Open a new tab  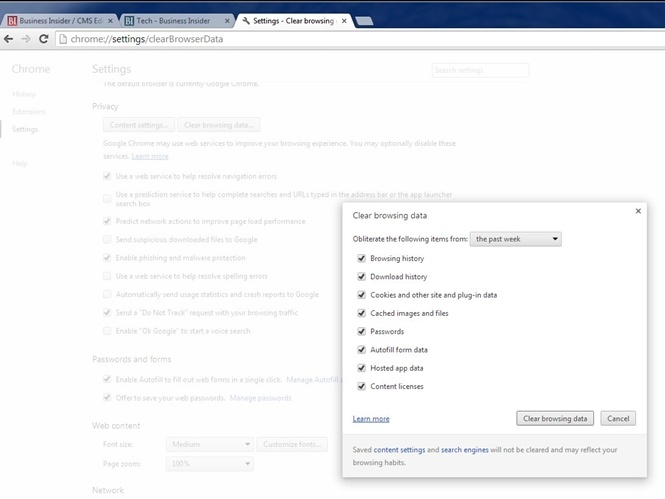(x=364, y=20)
